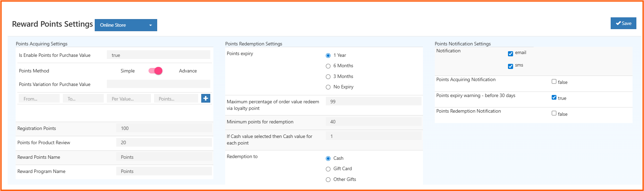The image size is (644, 191).
Task: Select the 1 Year points expiry option
Action: click(x=328, y=55)
